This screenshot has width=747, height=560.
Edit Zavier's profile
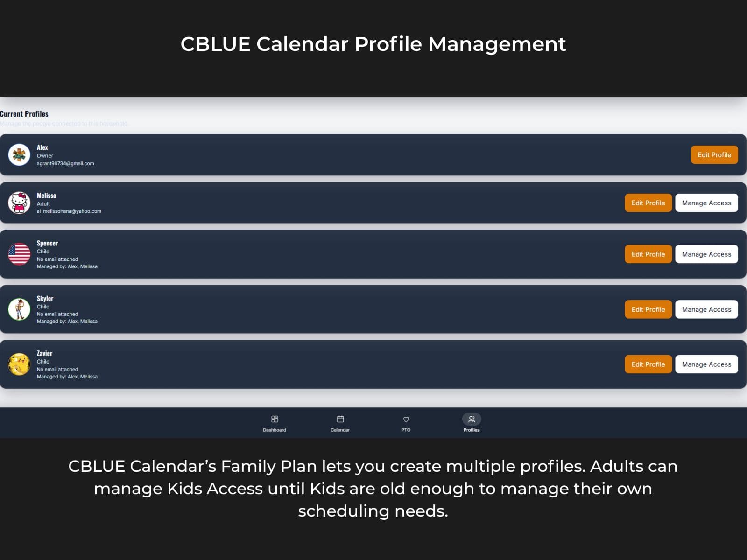point(648,364)
